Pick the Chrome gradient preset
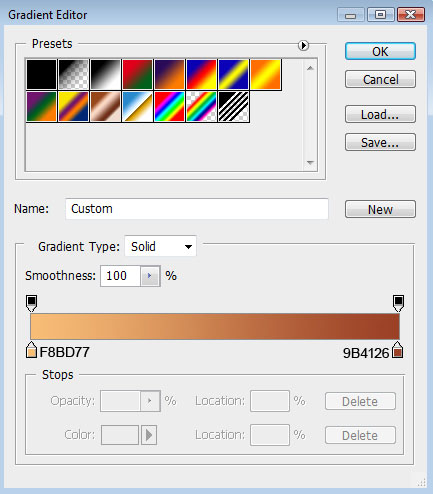433x494 pixels. click(x=137, y=107)
